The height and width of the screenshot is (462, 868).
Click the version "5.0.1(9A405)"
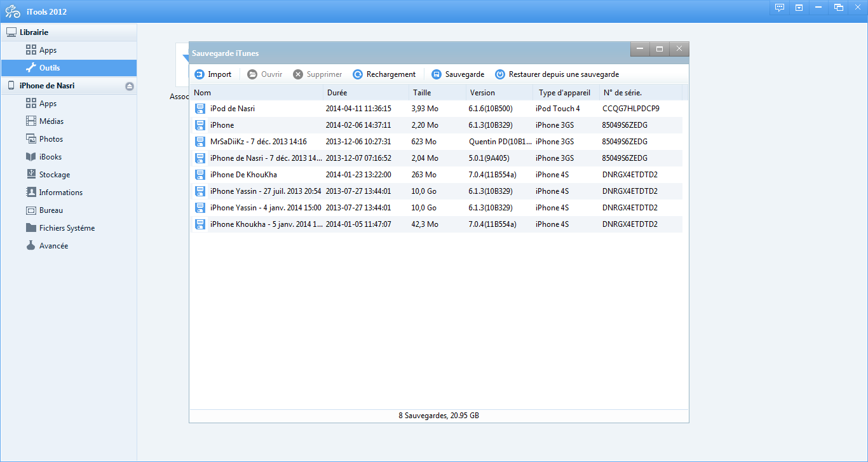coord(489,158)
